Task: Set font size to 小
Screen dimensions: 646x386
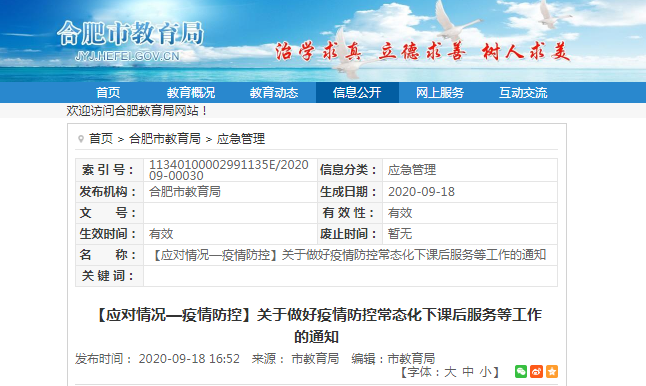Action: (x=486, y=372)
